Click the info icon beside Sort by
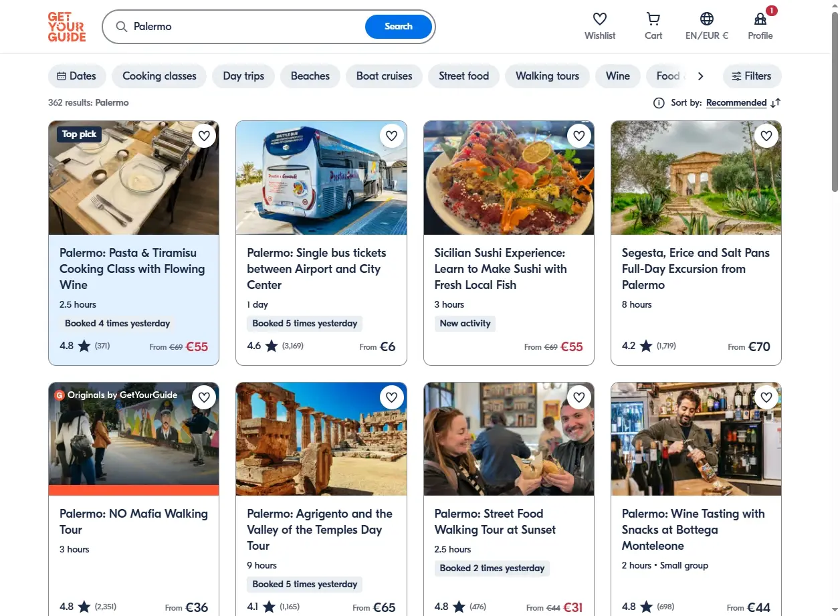Viewport: 840px width, 616px height. [659, 103]
